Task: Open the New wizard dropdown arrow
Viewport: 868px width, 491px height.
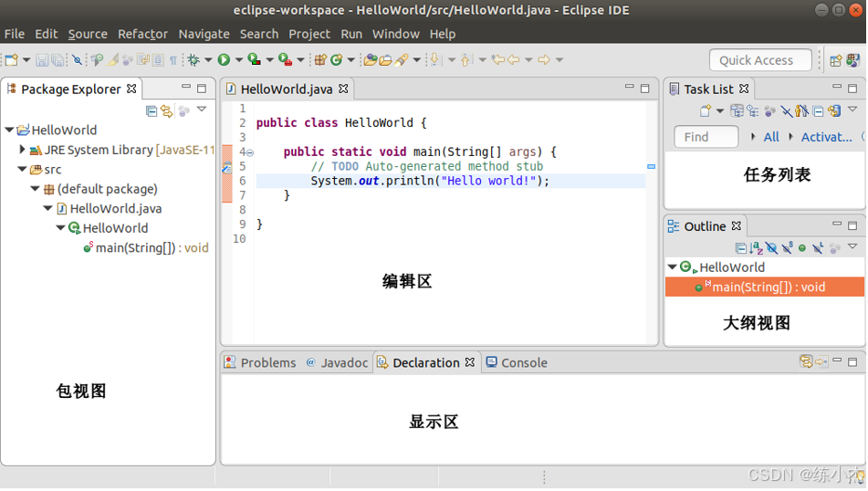Action: click(26, 60)
